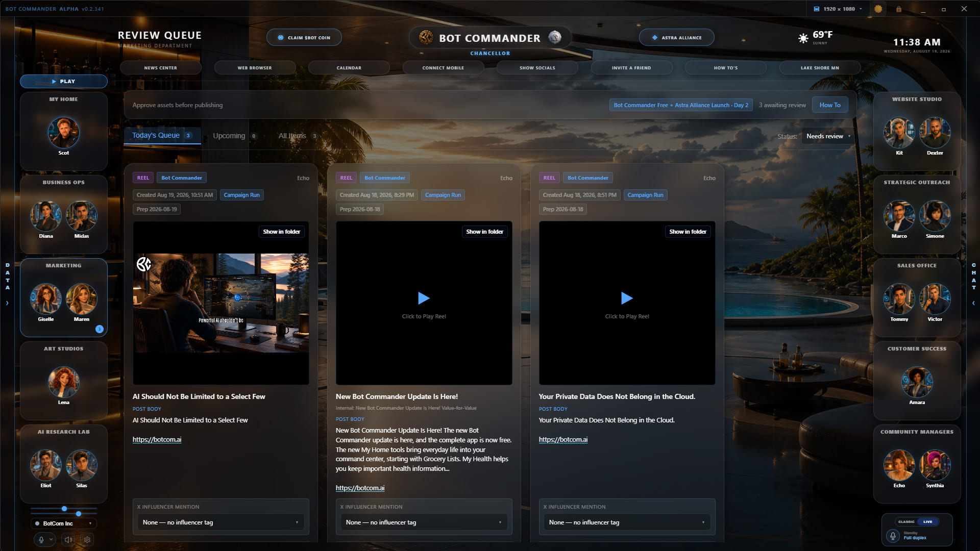Open settings via the gear icon
This screenshot has height=551, width=980.
click(x=87, y=539)
